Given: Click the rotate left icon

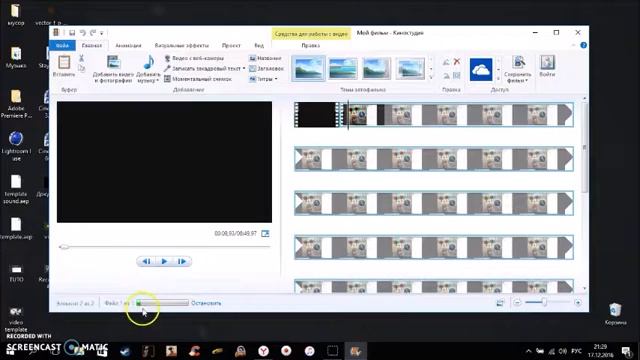Looking at the screenshot, I should [x=446, y=62].
